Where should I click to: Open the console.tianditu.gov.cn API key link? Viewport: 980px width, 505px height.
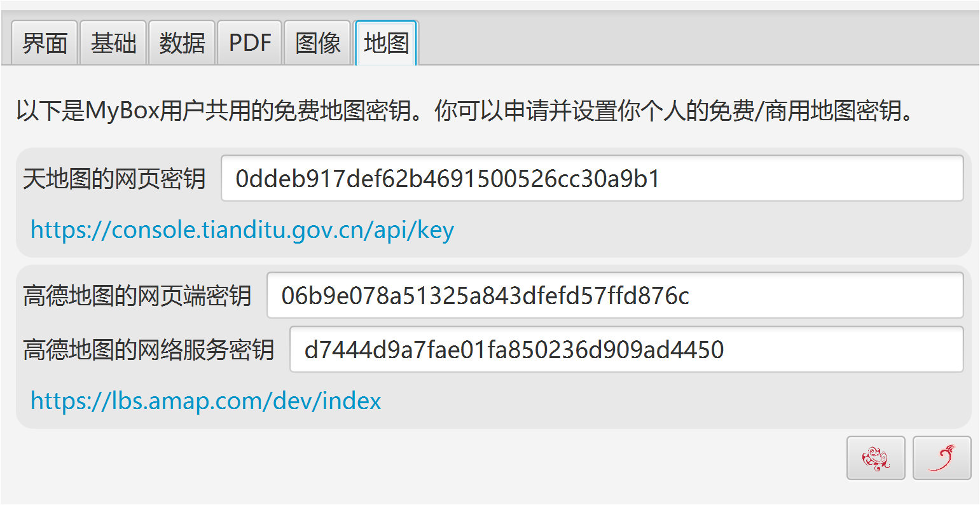(242, 230)
